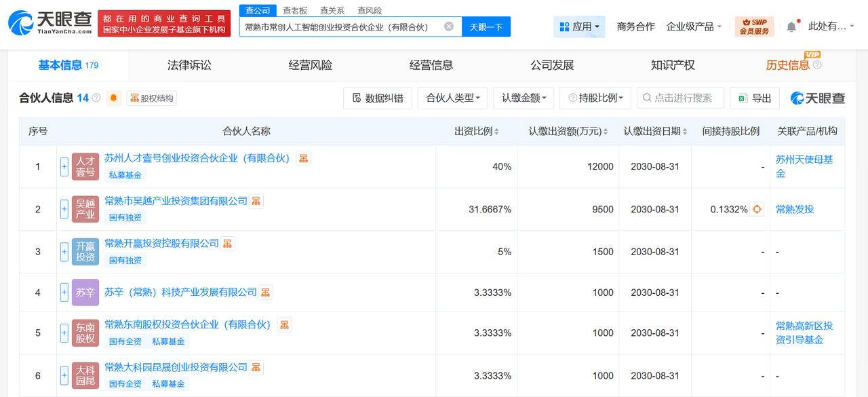Click the indirect holding path icon next to 0.1332%
This screenshot has width=868, height=397.
tap(757, 209)
